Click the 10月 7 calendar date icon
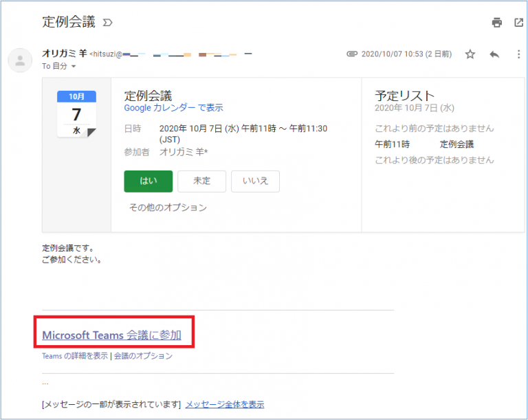The height and width of the screenshot is (420, 528). click(76, 113)
